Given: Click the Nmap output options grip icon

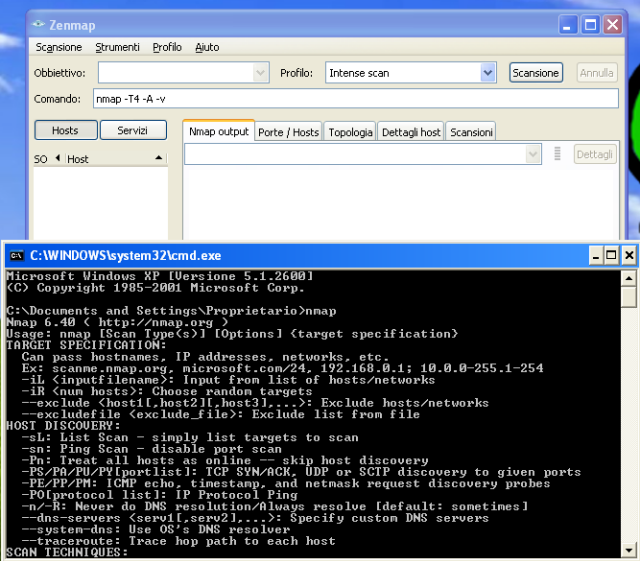Looking at the screenshot, I should point(558,154).
